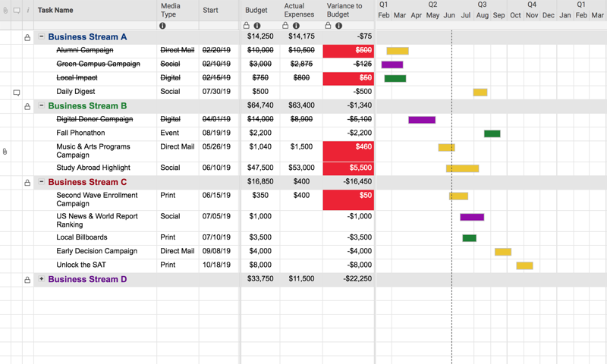This screenshot has width=607, height=364.
Task: Click the Unlock the SAT task cell
Action: [x=79, y=265]
